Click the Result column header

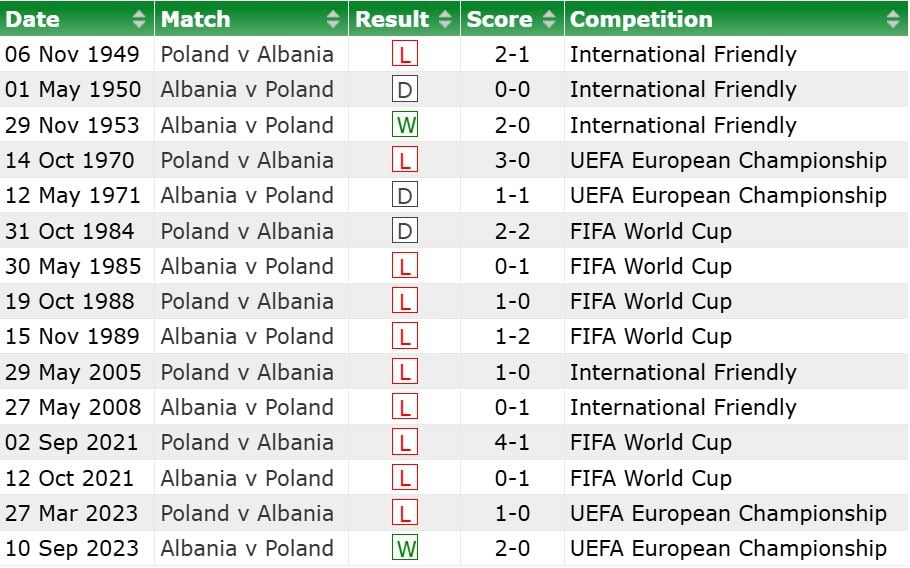tap(392, 19)
